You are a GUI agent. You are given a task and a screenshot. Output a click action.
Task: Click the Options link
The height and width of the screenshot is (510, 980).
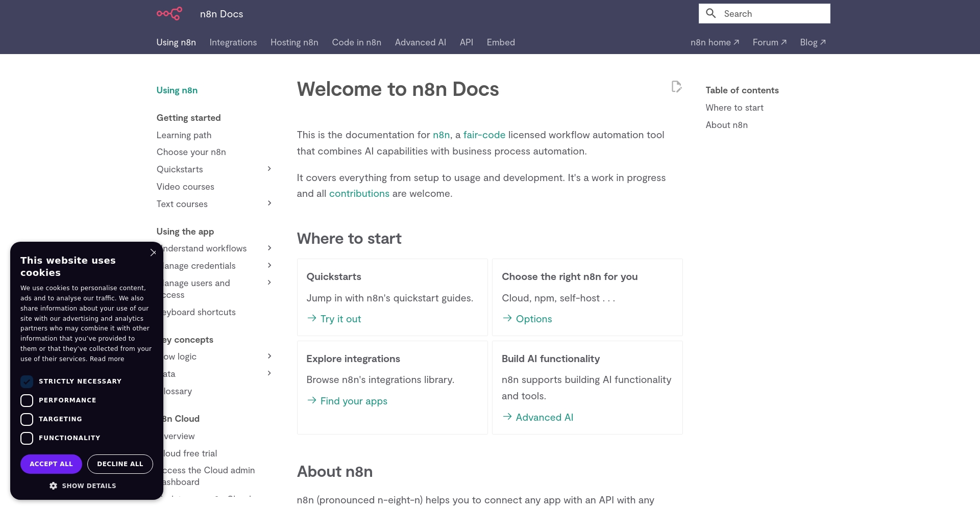pyautogui.click(x=534, y=319)
